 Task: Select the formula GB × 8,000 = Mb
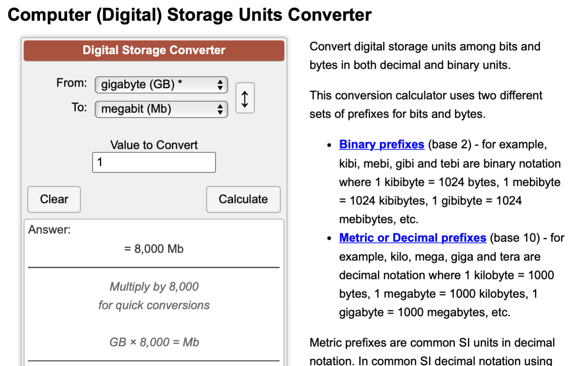coord(154,342)
